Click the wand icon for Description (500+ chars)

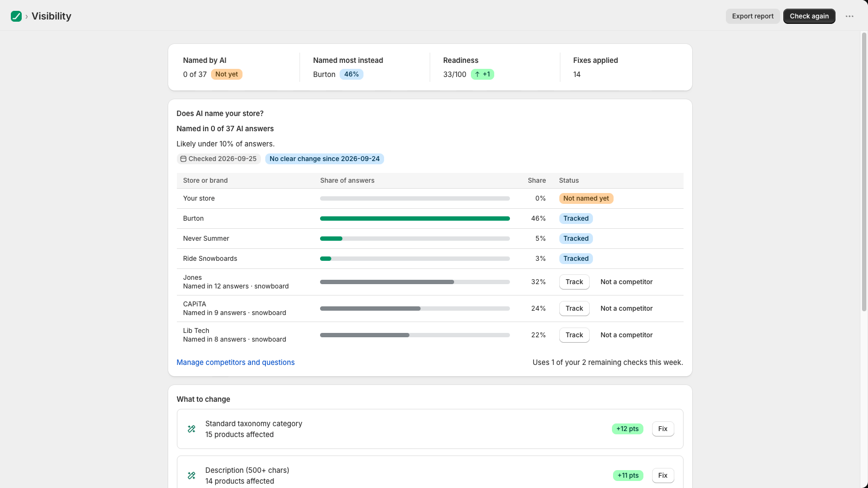pyautogui.click(x=192, y=476)
